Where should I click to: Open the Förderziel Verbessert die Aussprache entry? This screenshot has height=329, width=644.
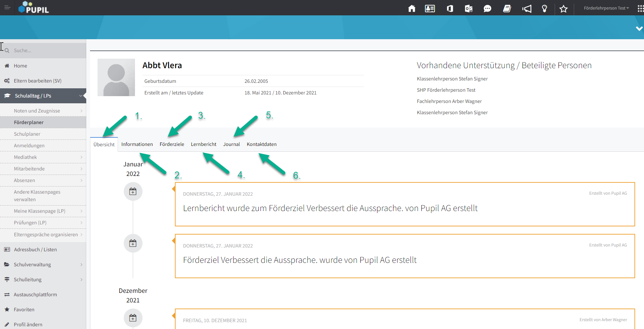click(405, 256)
